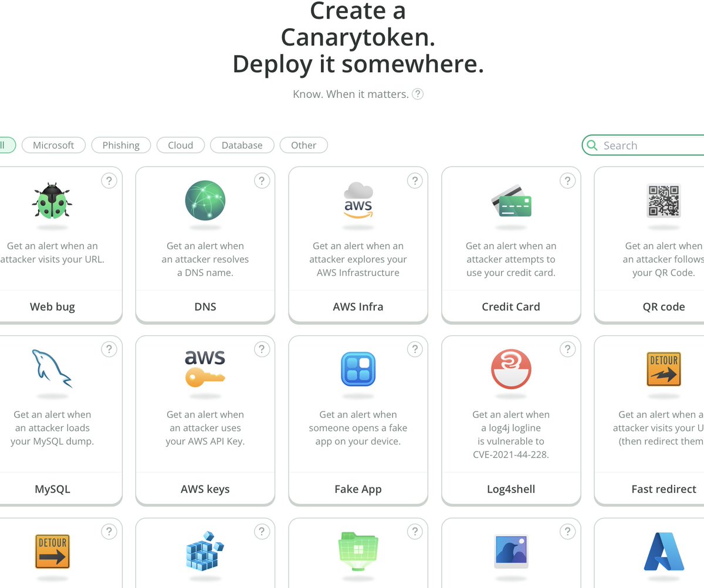The width and height of the screenshot is (704, 588).
Task: Click the DNS globe network icon
Action: pyautogui.click(x=205, y=200)
